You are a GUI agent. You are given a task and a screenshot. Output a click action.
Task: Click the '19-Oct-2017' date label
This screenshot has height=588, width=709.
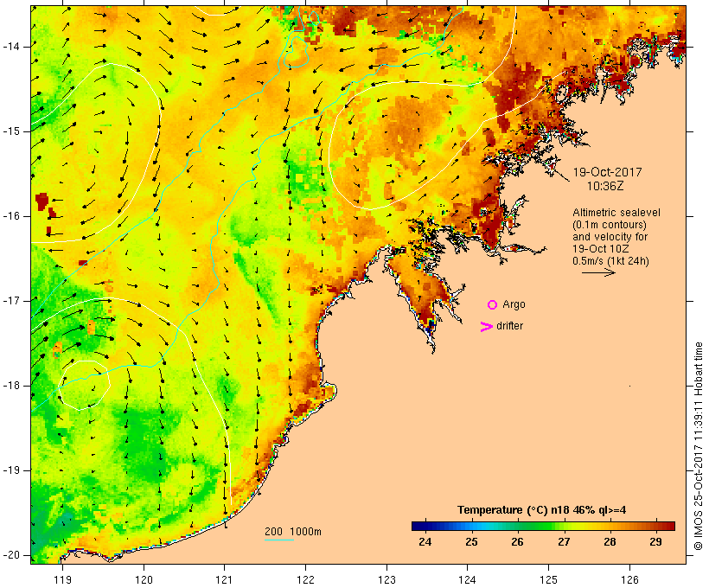607,172
